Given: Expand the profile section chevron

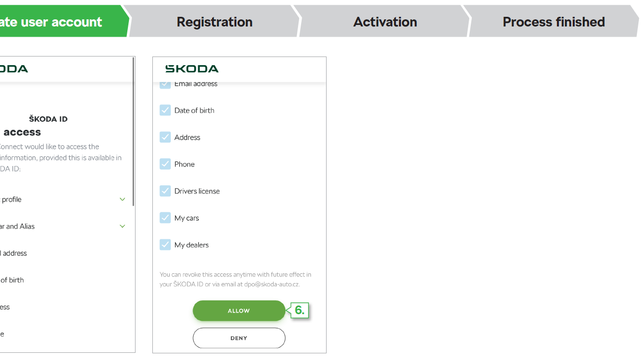Looking at the screenshot, I should point(122,199).
